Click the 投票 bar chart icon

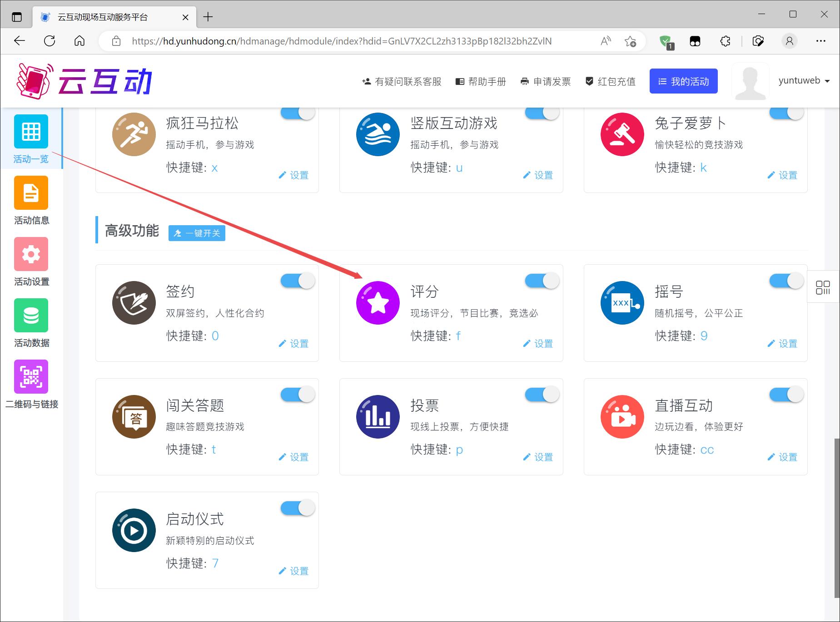(378, 417)
